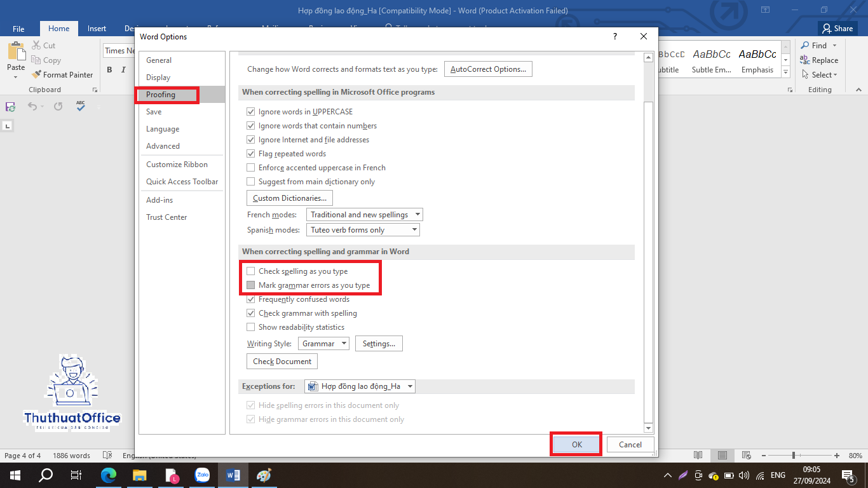Click the Undo arrow icon
The height and width of the screenshot is (488, 868).
pos(32,107)
